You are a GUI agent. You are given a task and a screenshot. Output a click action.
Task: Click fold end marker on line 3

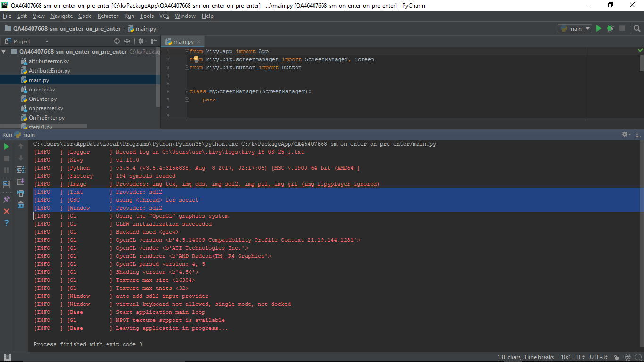[x=187, y=67]
